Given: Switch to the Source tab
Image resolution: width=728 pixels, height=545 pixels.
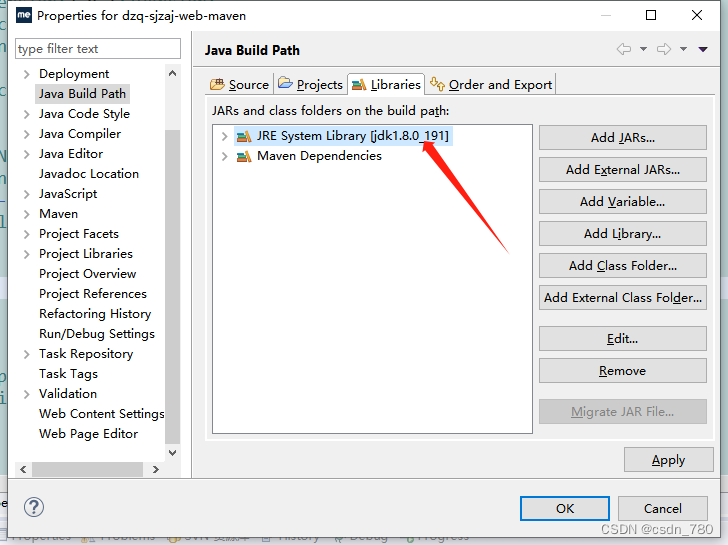Looking at the screenshot, I should tap(240, 84).
